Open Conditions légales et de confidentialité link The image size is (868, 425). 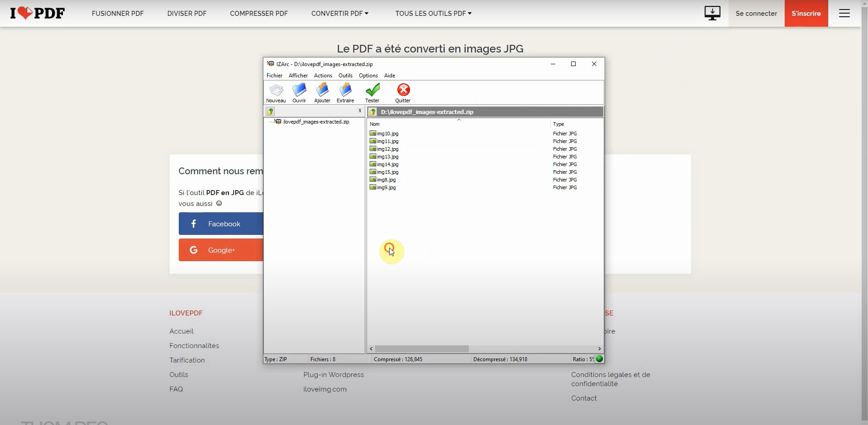610,379
